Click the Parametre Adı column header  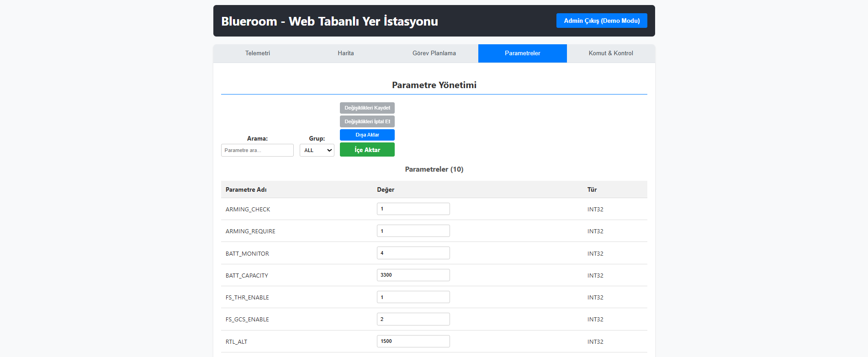pos(246,189)
